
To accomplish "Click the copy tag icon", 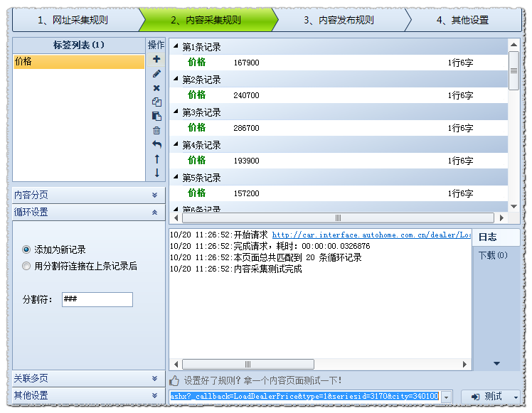I will point(156,102).
